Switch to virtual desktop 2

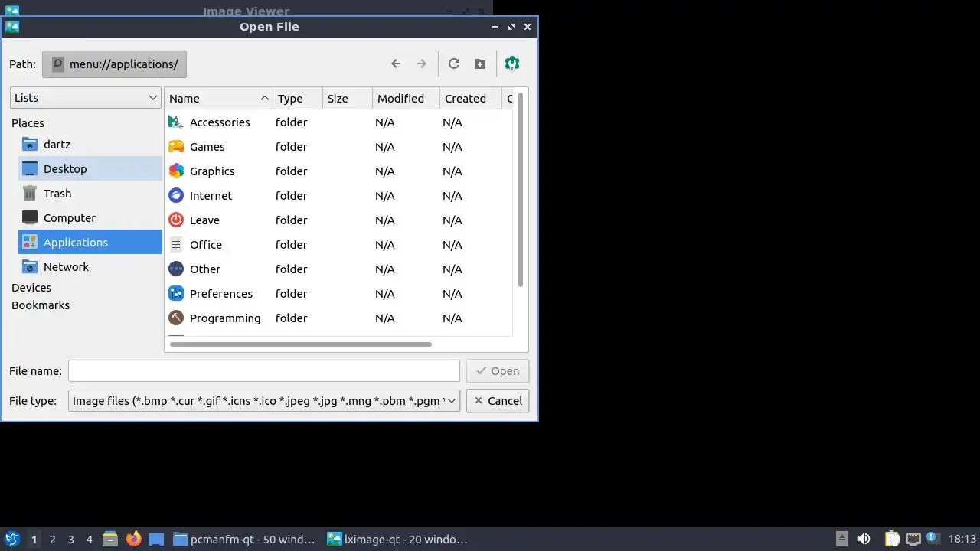[x=52, y=539]
